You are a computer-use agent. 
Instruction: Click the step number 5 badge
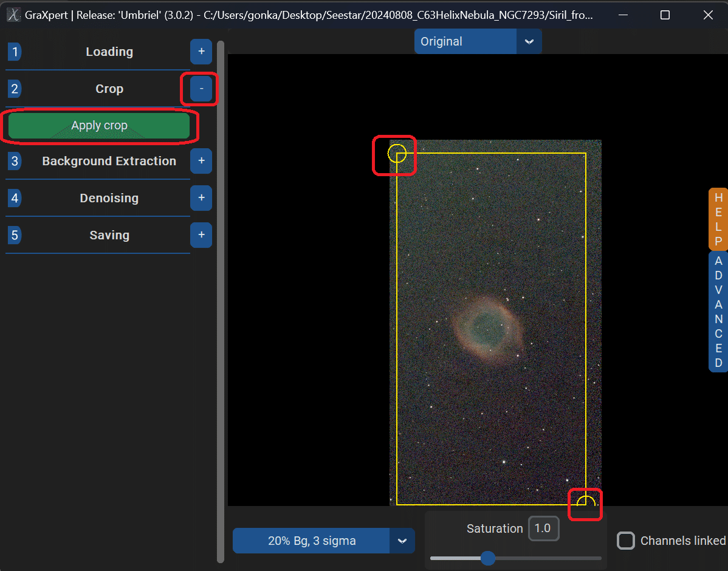pos(15,235)
